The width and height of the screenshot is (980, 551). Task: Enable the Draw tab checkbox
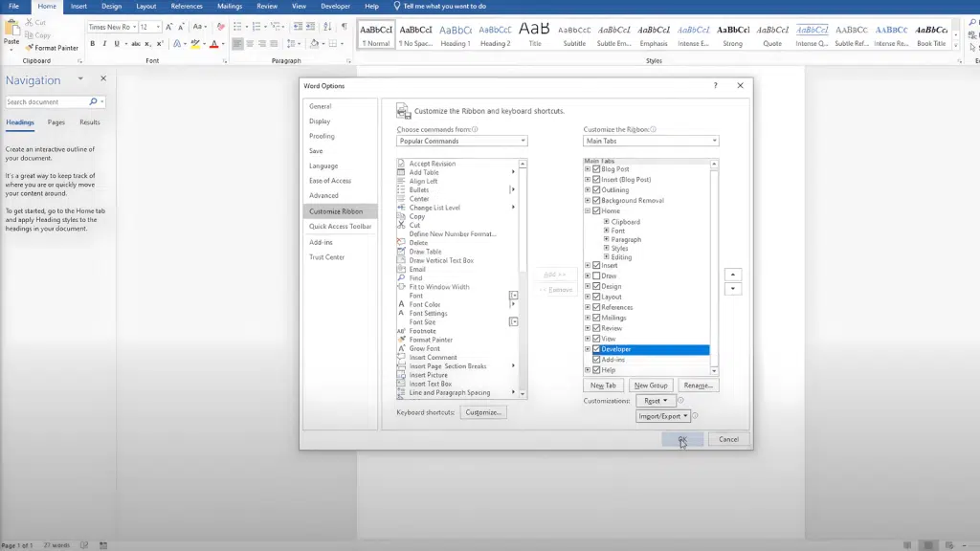[596, 275]
